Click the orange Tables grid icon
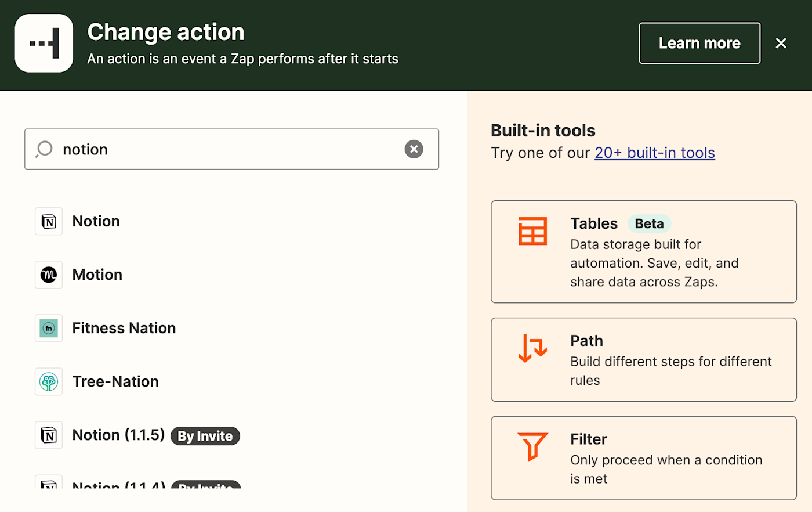This screenshot has height=512, width=812. pos(532,231)
